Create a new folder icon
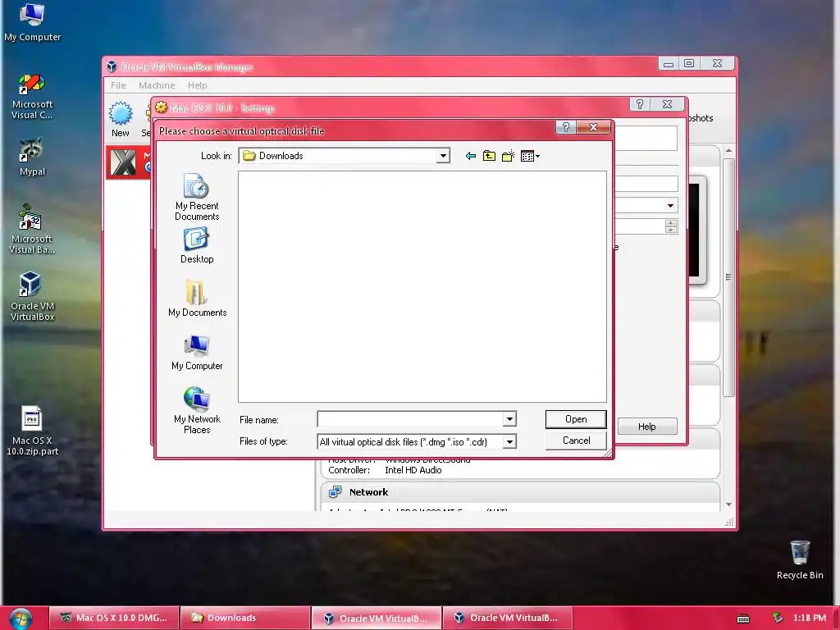This screenshot has height=630, width=840. [x=509, y=156]
